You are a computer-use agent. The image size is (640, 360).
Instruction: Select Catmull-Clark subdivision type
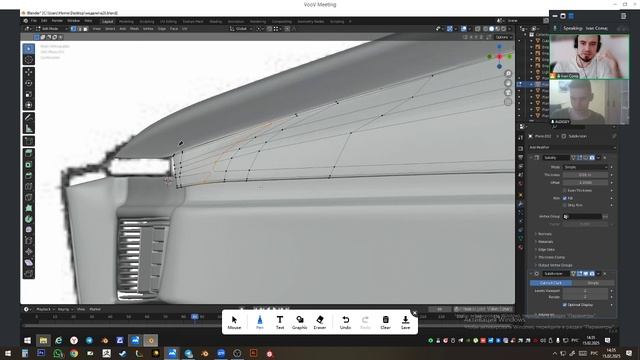pos(551,283)
